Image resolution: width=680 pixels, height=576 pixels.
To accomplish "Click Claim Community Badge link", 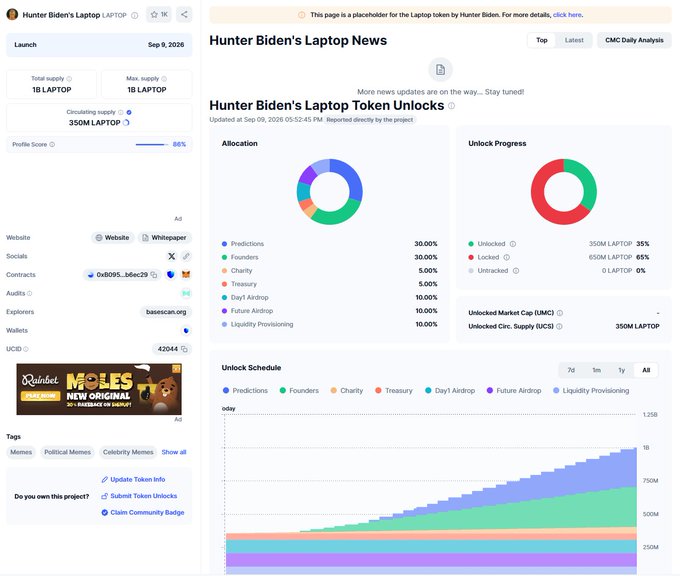I will click(x=143, y=512).
